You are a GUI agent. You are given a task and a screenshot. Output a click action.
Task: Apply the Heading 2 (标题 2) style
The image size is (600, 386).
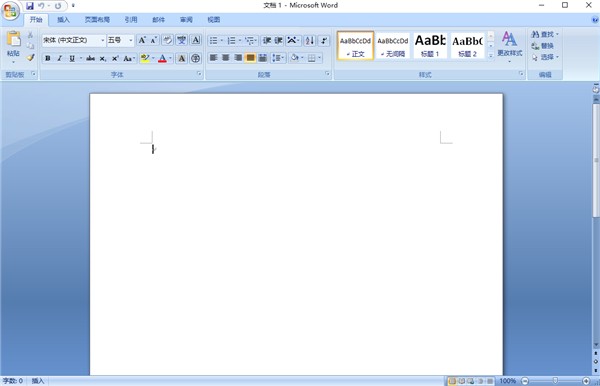(x=467, y=46)
